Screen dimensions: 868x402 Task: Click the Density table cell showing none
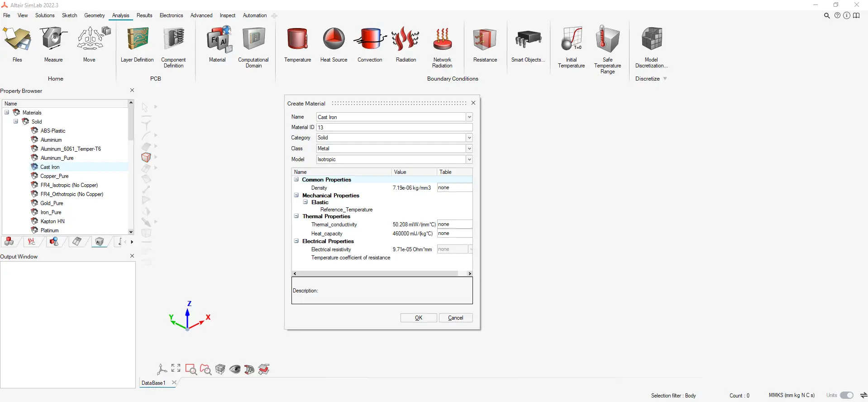(x=454, y=187)
